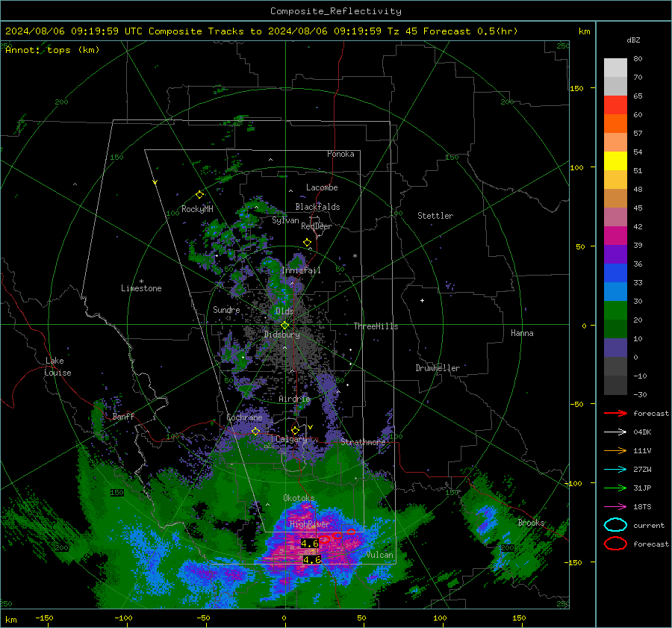Click the yellow radar-site diamond above Didsbury
Screen dimensions: 672x628
(284, 326)
